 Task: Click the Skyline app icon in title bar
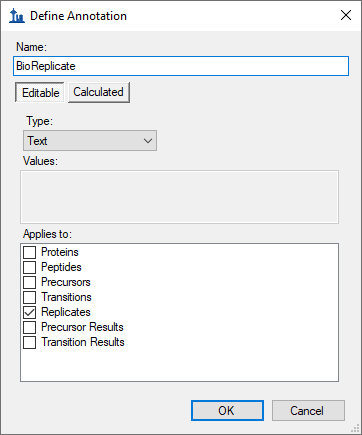point(17,16)
